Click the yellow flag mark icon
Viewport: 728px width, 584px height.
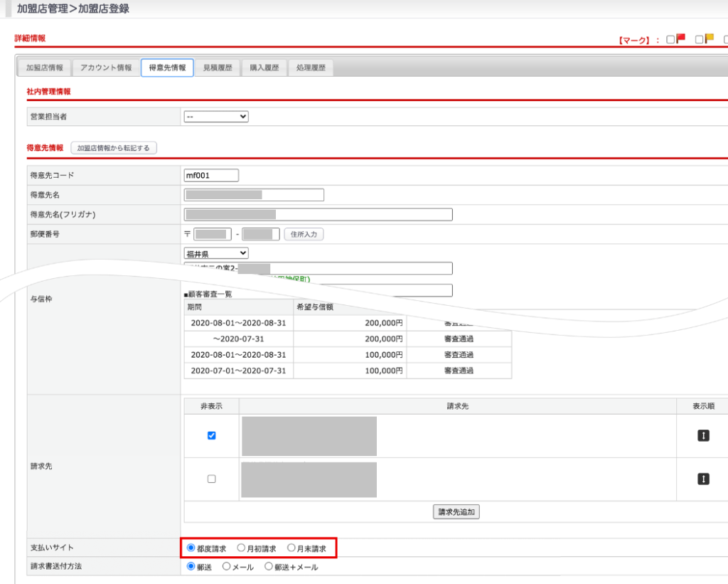click(709, 39)
